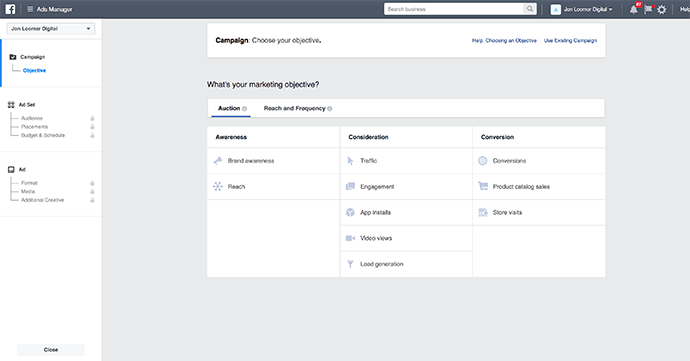Viewport: 690px width, 361px height.
Task: Choose the Engagement objective label
Action: [x=377, y=187]
